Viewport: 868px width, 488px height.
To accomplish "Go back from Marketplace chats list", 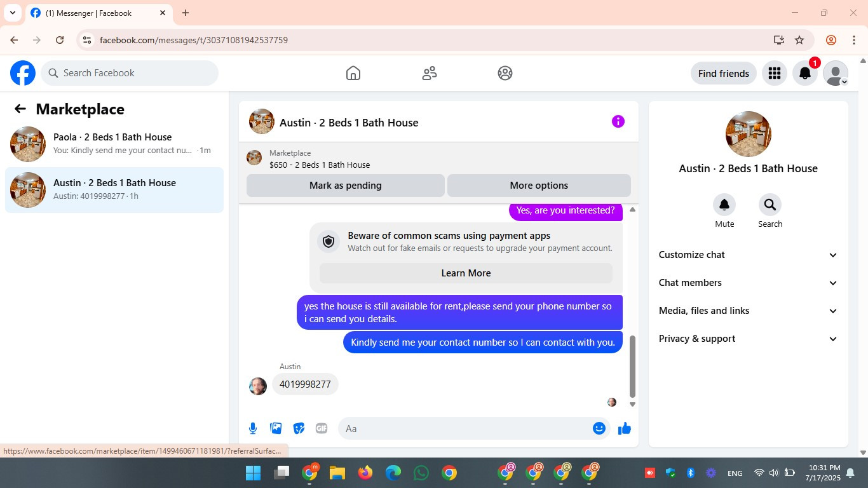I will point(20,109).
